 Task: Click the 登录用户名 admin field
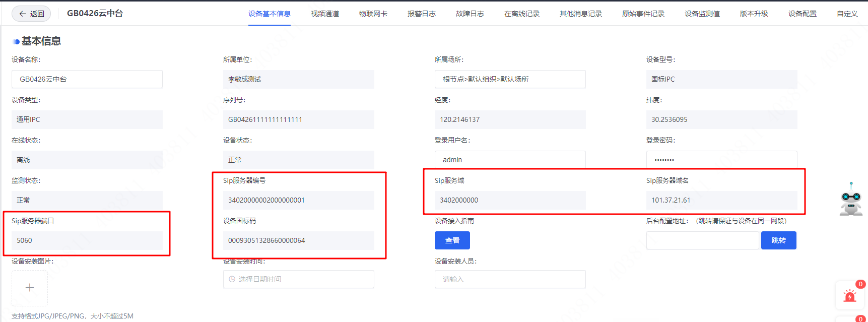coord(510,160)
